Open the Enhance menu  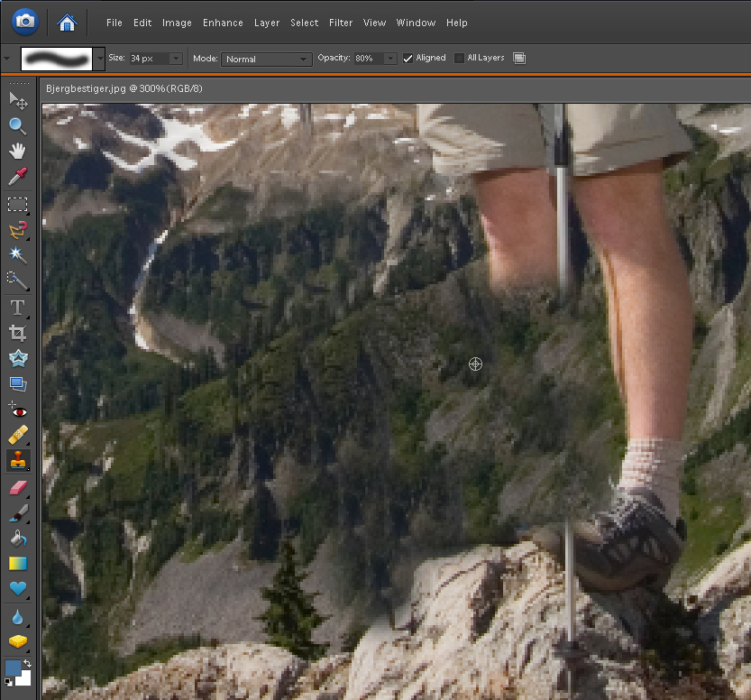pos(223,23)
